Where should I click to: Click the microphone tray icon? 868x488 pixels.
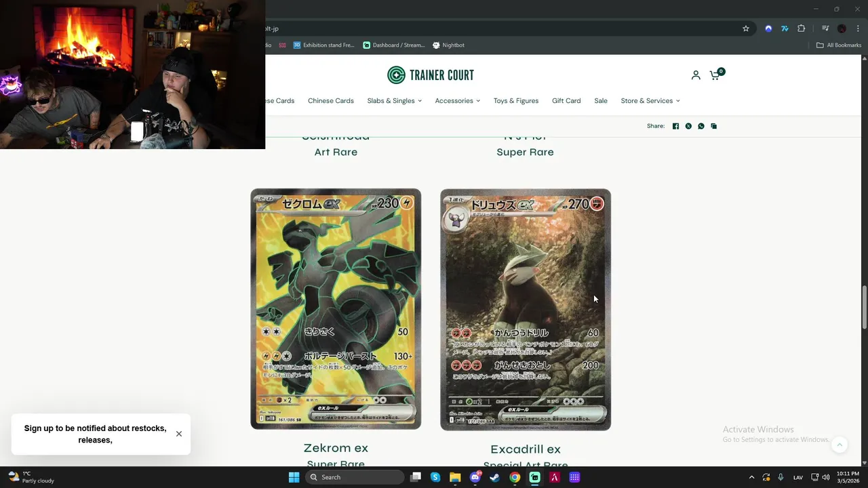[x=781, y=477]
